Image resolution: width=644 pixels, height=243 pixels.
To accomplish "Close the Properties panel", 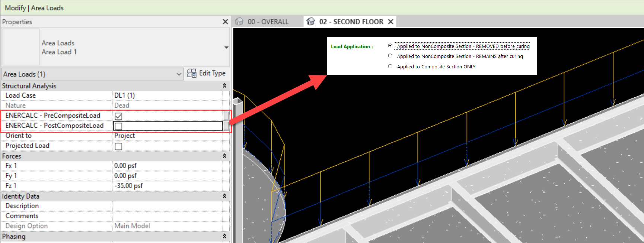I will (225, 22).
